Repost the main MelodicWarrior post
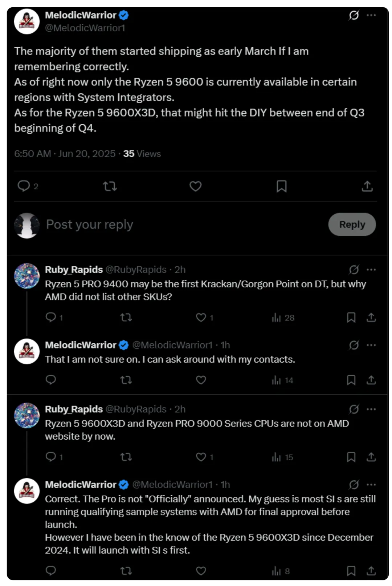The width and height of the screenshot is (392, 586). point(110,186)
